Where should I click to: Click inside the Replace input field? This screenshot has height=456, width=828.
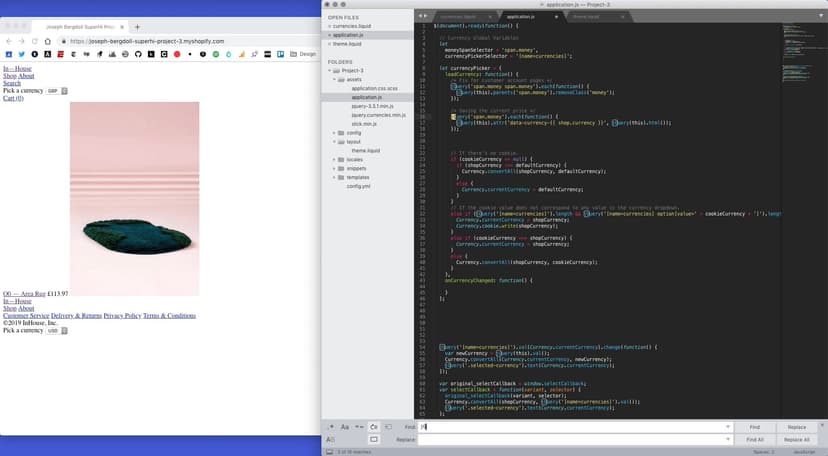point(570,439)
